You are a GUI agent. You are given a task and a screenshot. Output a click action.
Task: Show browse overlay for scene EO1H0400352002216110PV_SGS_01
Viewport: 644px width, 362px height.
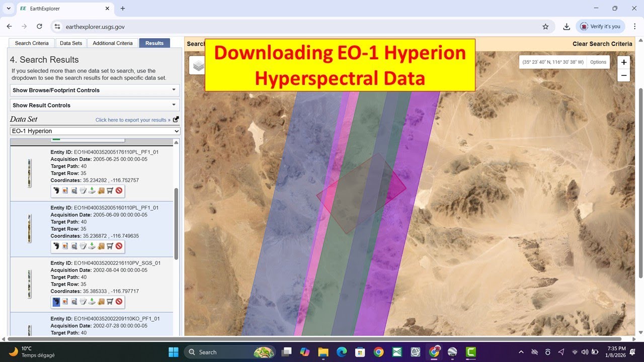(x=65, y=302)
